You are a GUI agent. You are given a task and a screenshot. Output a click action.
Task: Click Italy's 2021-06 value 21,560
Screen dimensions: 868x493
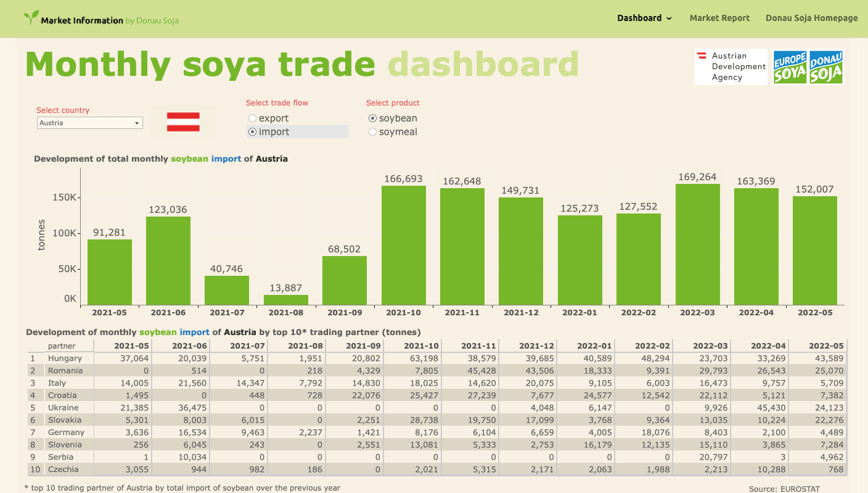pyautogui.click(x=194, y=383)
